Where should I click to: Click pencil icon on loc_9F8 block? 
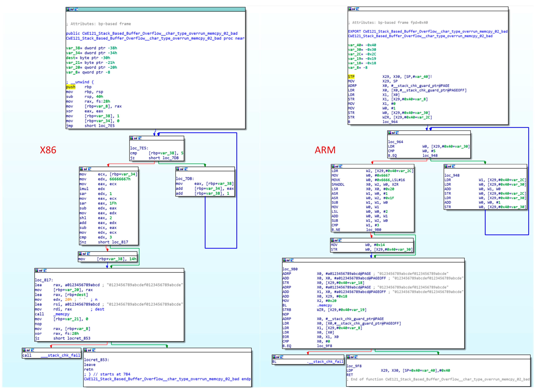[352, 357]
